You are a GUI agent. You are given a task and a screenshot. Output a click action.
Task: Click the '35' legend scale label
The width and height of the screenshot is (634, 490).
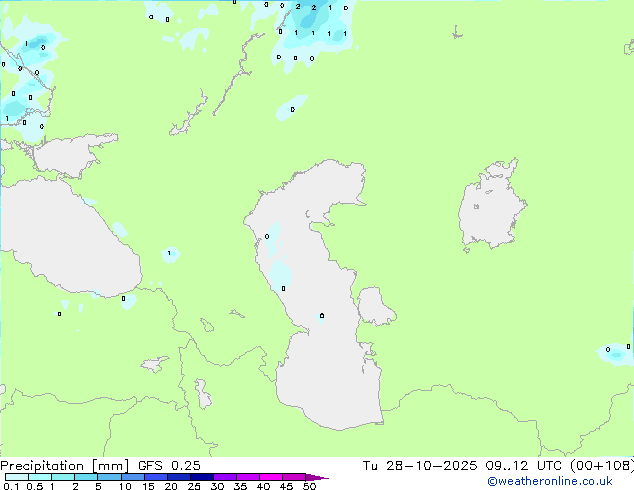coord(240,486)
